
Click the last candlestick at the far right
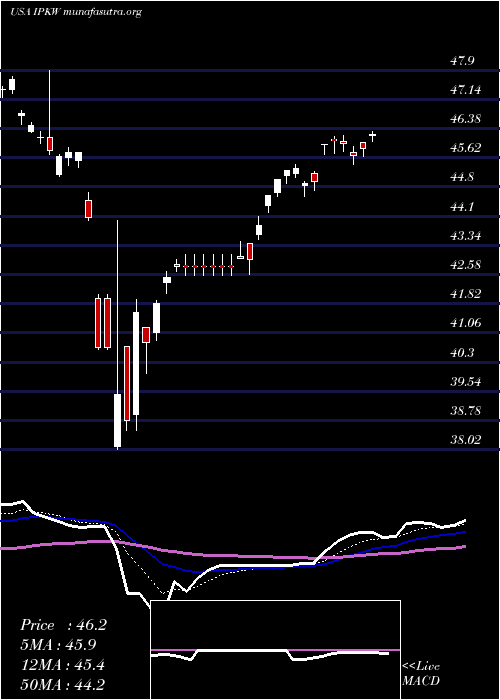tap(372, 136)
